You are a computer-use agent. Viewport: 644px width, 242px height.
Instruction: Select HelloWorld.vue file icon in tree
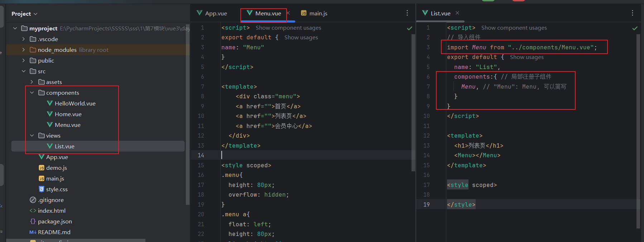pos(50,103)
